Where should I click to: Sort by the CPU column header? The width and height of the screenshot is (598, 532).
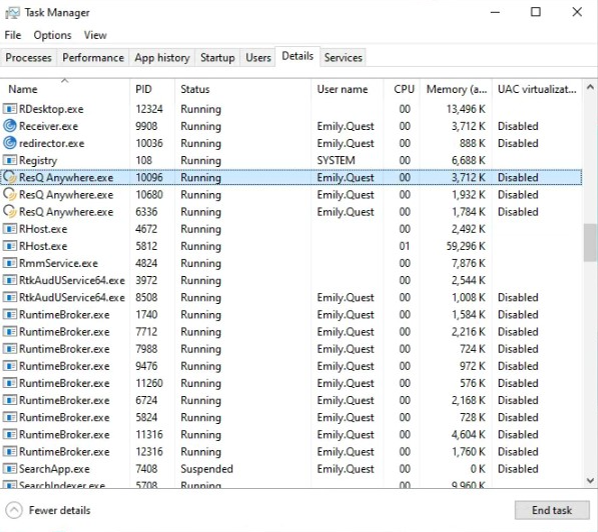click(402, 89)
